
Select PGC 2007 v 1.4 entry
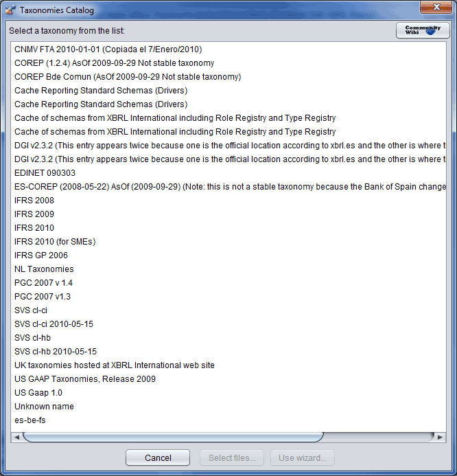[228, 282]
